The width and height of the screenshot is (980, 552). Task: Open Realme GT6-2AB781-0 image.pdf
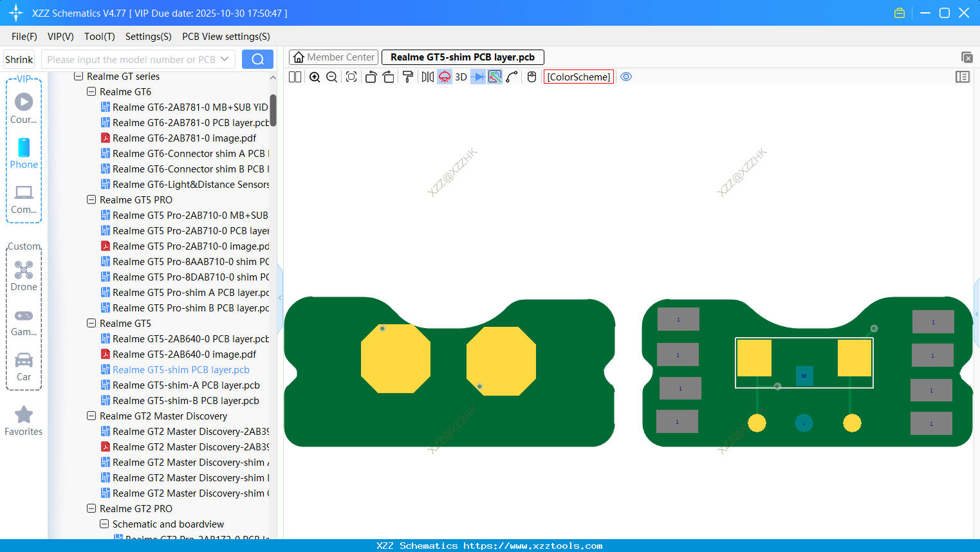184,138
